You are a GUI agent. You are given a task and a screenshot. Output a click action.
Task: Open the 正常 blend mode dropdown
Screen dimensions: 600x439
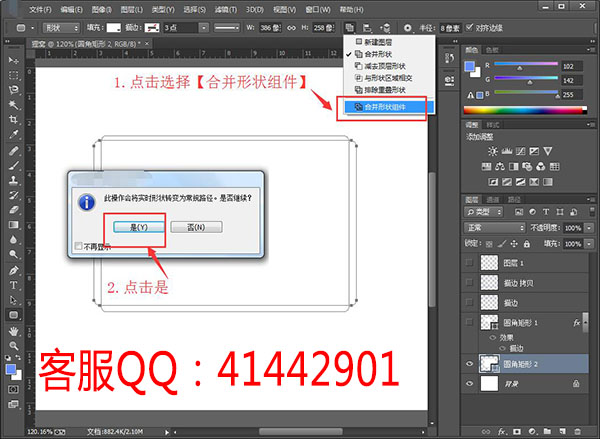[494, 228]
